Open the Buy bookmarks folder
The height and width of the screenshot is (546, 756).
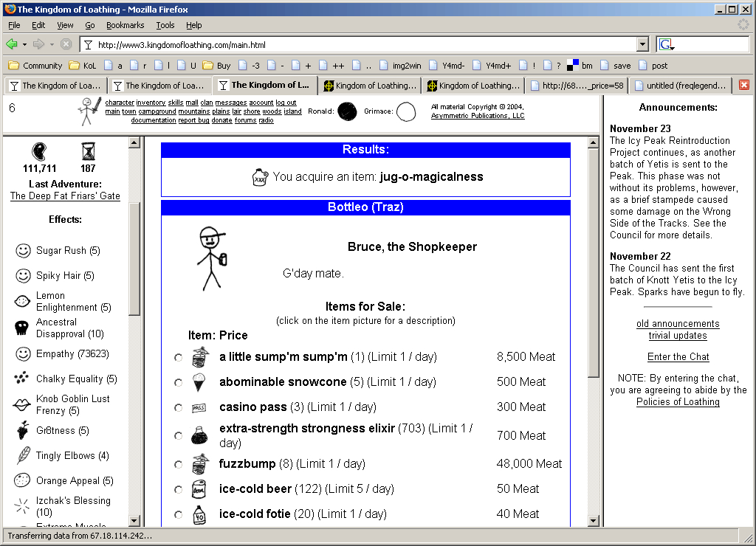coord(216,66)
